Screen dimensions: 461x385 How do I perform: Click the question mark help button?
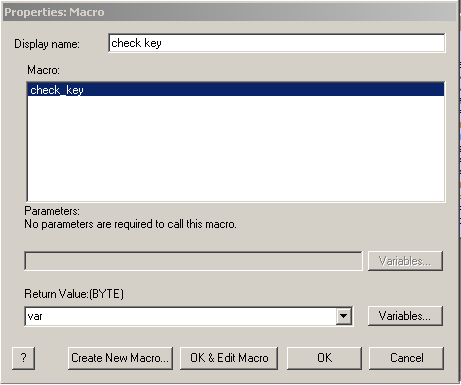(23, 358)
